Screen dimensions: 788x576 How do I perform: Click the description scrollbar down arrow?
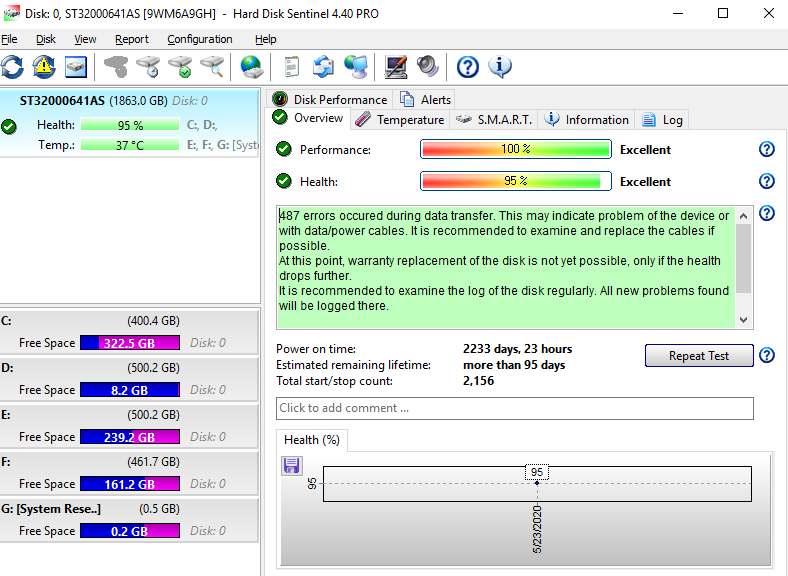point(744,320)
